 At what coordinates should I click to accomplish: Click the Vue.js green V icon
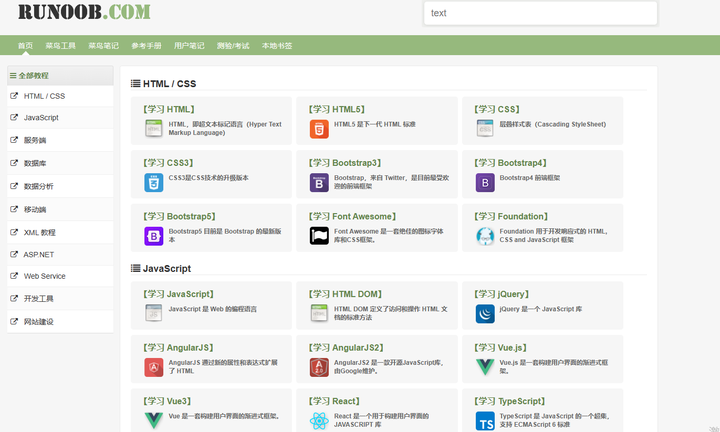coord(485,367)
